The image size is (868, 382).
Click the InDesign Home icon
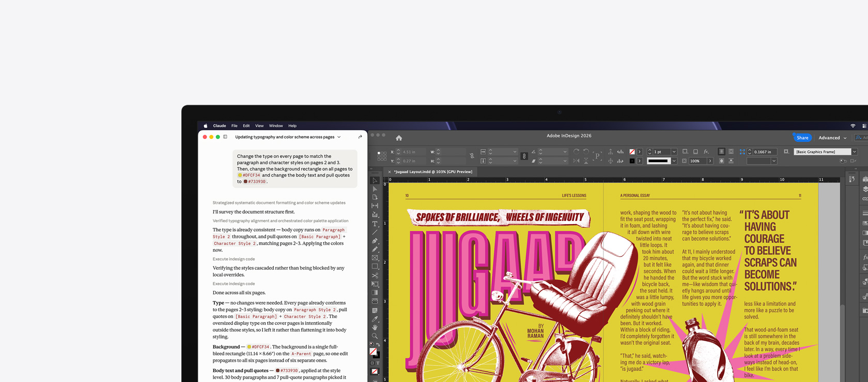point(399,138)
